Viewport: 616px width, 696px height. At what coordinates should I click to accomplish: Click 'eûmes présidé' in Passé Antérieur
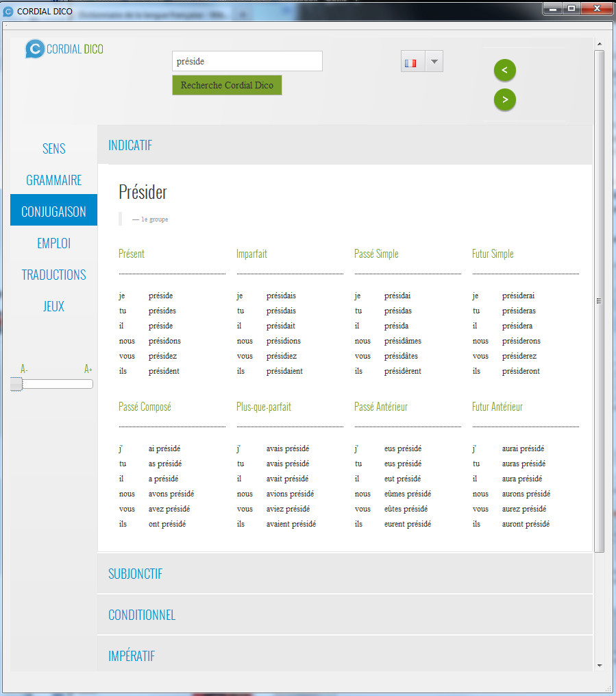point(408,494)
